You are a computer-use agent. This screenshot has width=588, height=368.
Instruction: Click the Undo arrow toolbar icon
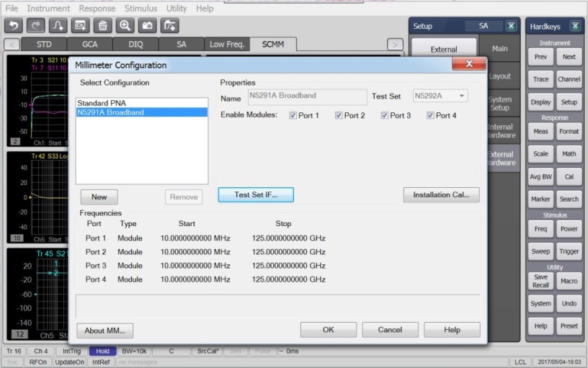[x=14, y=25]
